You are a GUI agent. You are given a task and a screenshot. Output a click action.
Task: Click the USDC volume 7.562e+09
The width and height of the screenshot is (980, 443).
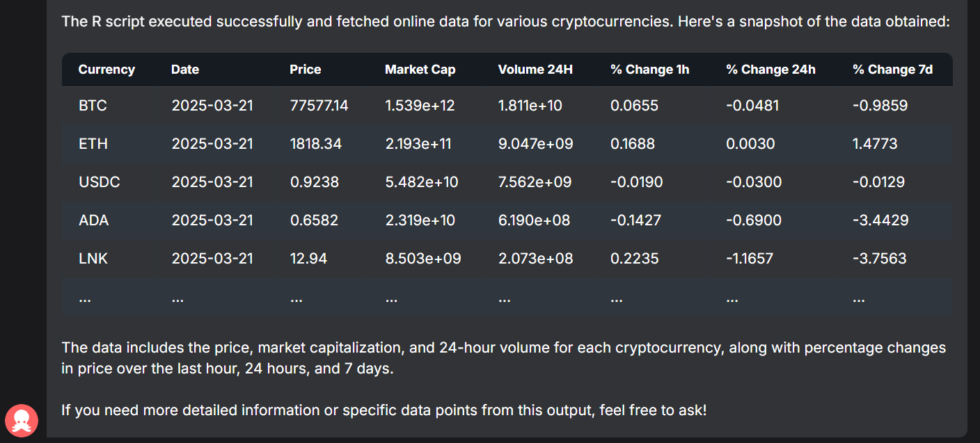(535, 182)
